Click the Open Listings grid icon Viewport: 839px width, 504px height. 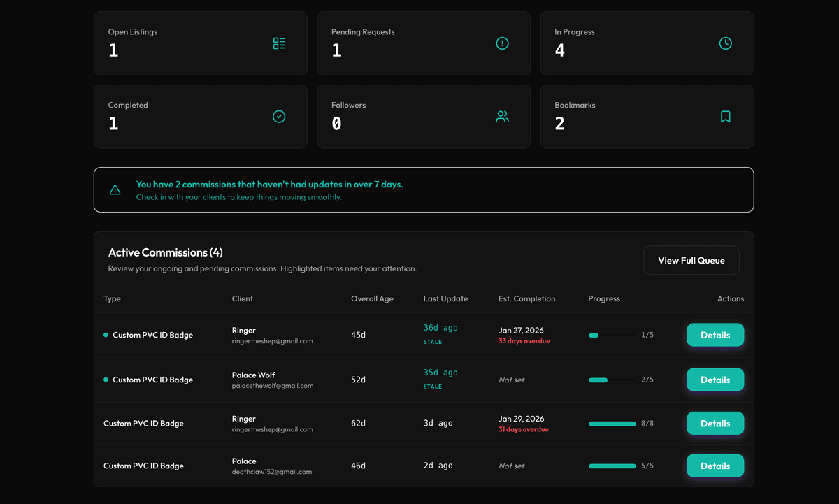pyautogui.click(x=279, y=43)
